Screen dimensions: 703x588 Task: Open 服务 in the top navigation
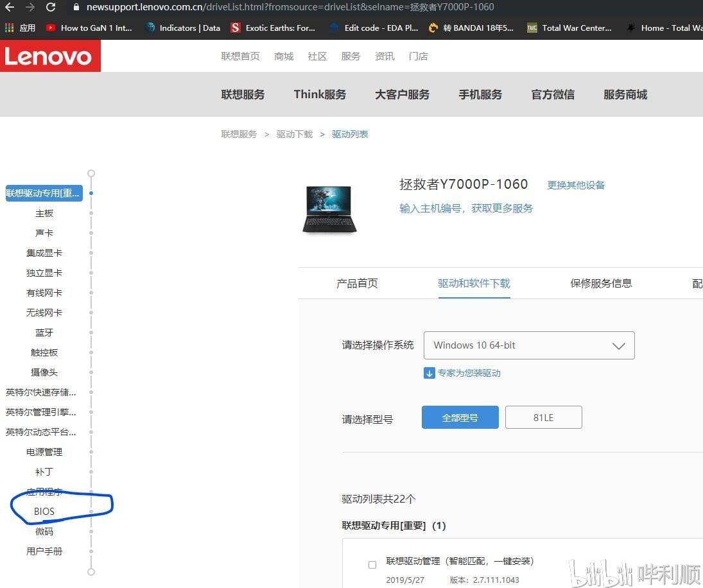pos(351,56)
